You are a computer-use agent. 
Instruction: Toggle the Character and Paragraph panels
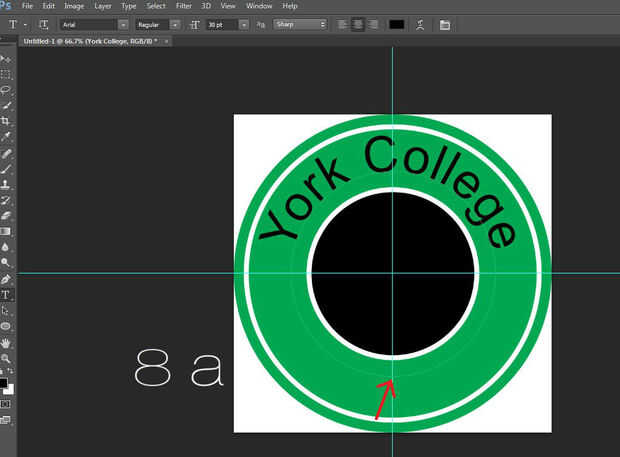click(x=445, y=24)
